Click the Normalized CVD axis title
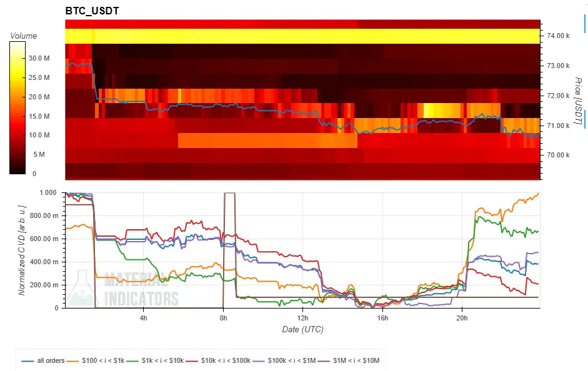 (x=22, y=250)
